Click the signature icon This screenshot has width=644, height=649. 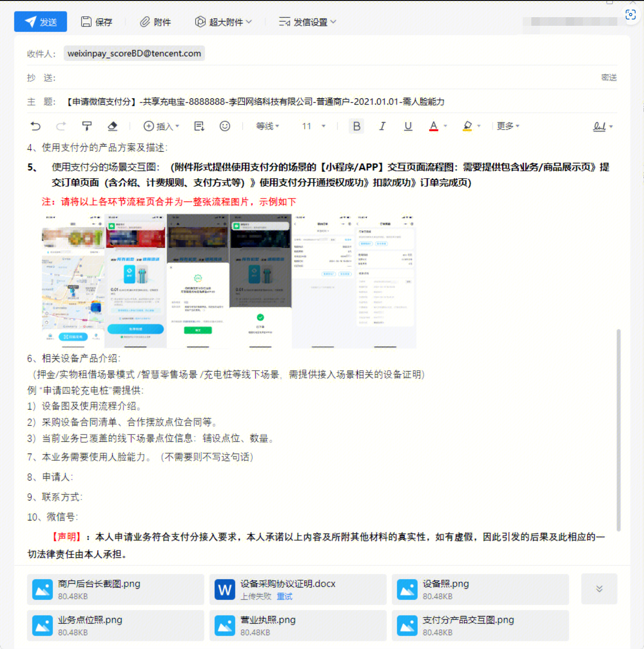point(599,127)
